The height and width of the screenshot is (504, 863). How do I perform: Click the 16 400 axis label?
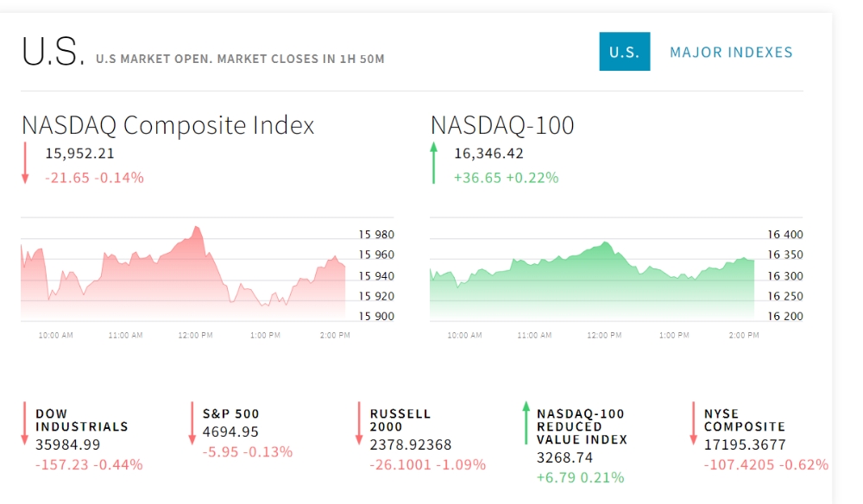(x=785, y=235)
